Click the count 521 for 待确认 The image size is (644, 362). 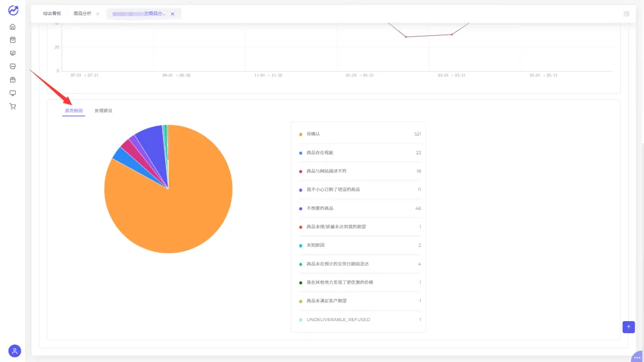pyautogui.click(x=418, y=134)
